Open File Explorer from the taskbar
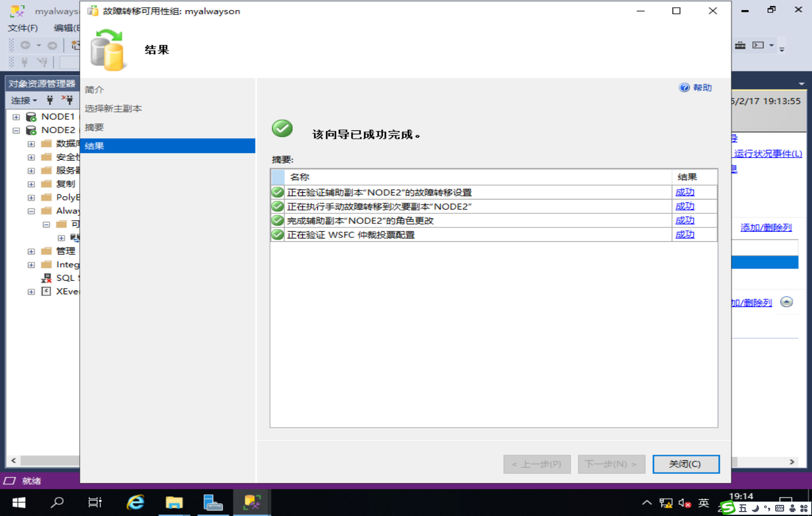This screenshot has width=812, height=516. [174, 503]
